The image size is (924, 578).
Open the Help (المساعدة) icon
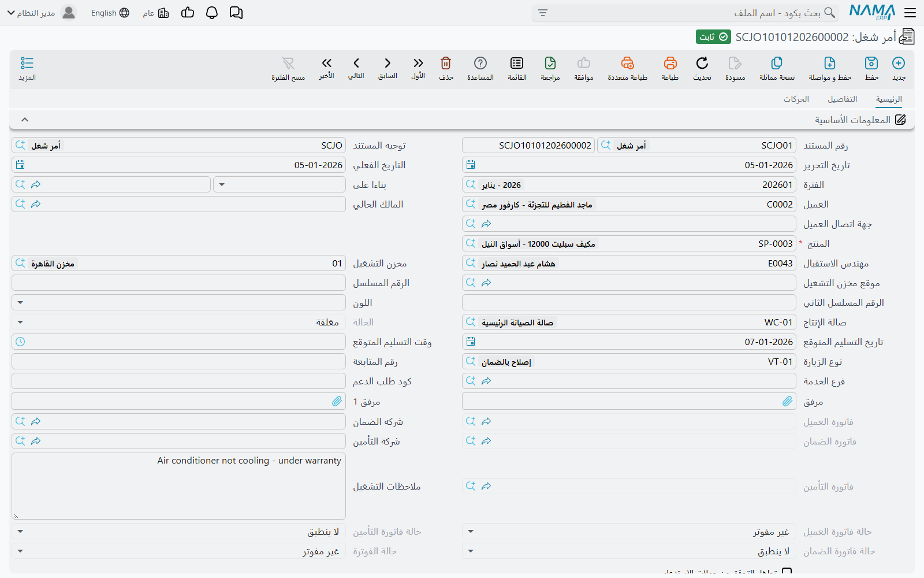click(480, 63)
